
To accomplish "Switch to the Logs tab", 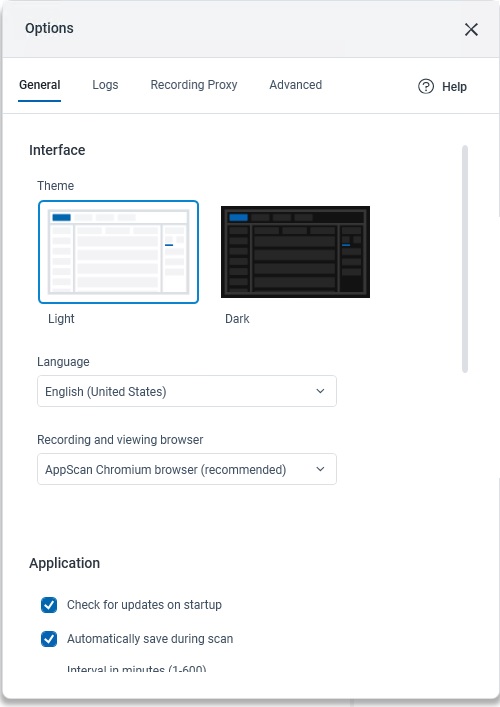I will 105,85.
